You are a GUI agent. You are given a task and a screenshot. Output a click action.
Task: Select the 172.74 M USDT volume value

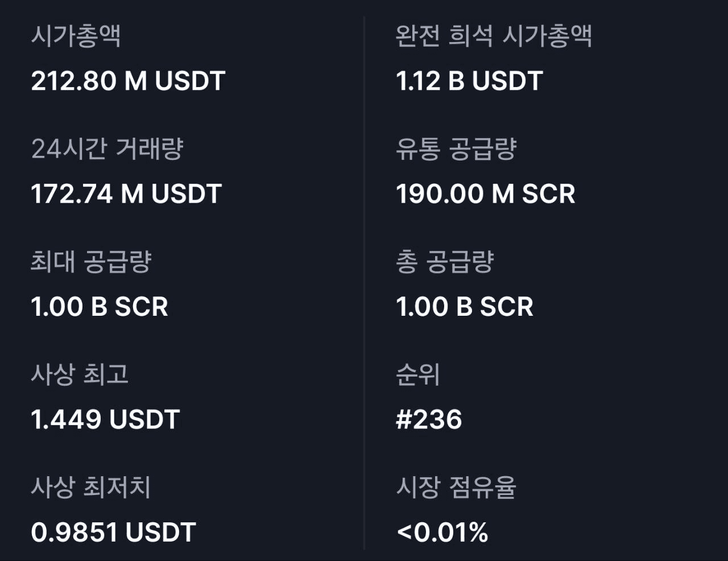(x=126, y=194)
